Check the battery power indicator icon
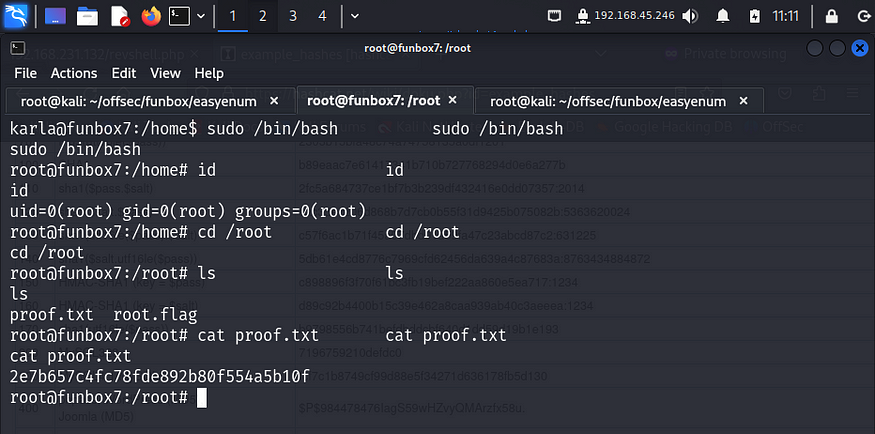Image resolution: width=875 pixels, height=434 pixels. [x=754, y=16]
